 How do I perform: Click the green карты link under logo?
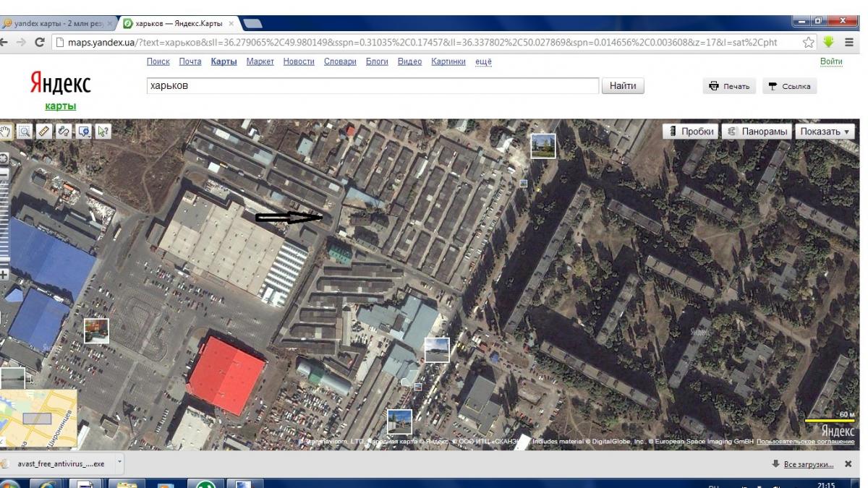point(60,106)
